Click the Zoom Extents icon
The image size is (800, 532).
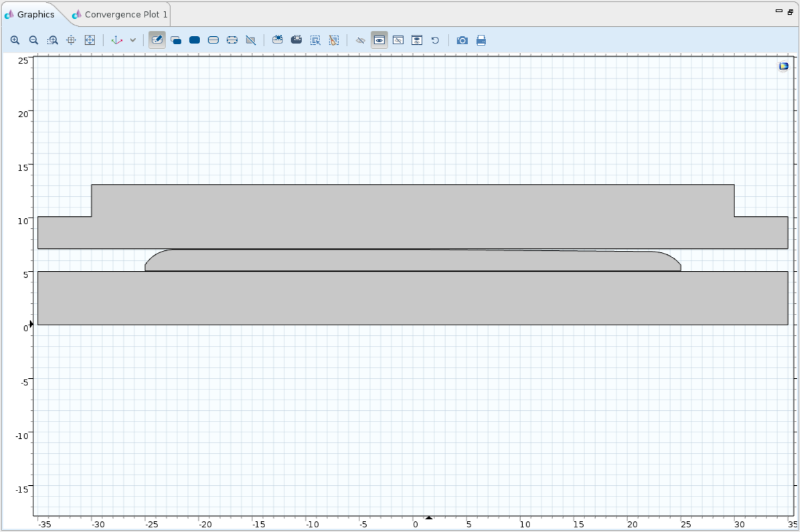click(90, 40)
